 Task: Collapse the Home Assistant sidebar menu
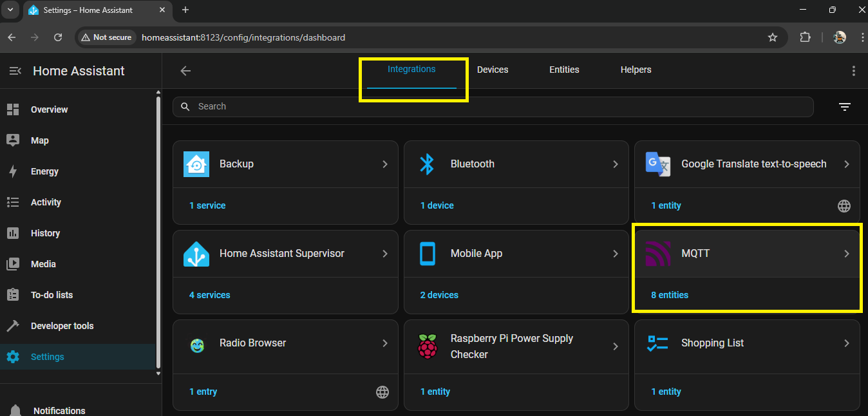[x=15, y=71]
